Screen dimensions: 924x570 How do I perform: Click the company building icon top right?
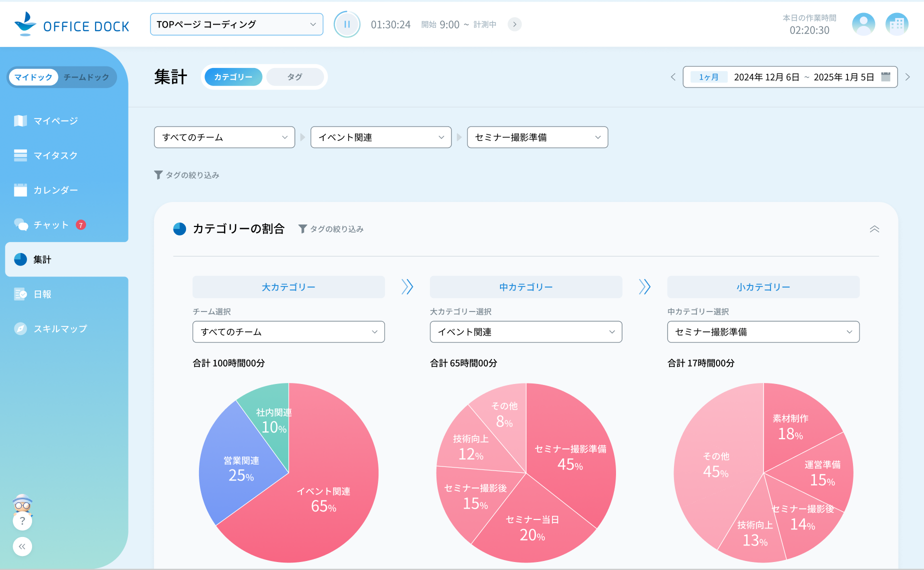(x=897, y=23)
